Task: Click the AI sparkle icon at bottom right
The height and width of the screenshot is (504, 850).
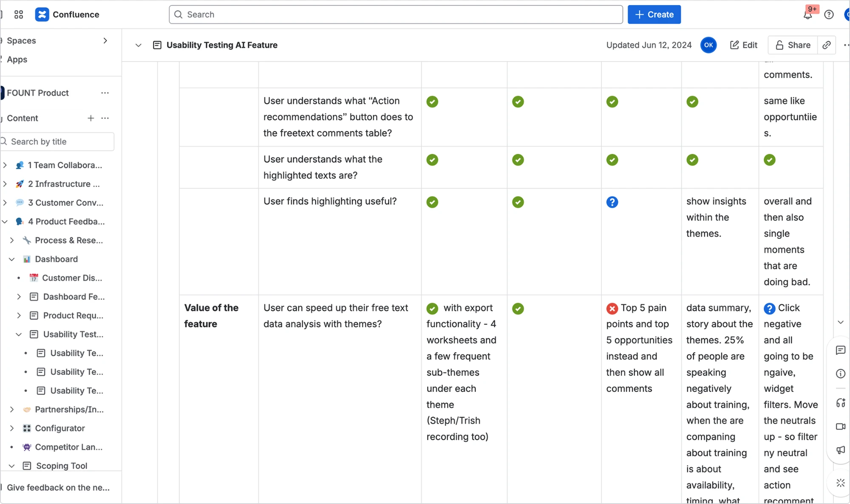Action: point(840,483)
